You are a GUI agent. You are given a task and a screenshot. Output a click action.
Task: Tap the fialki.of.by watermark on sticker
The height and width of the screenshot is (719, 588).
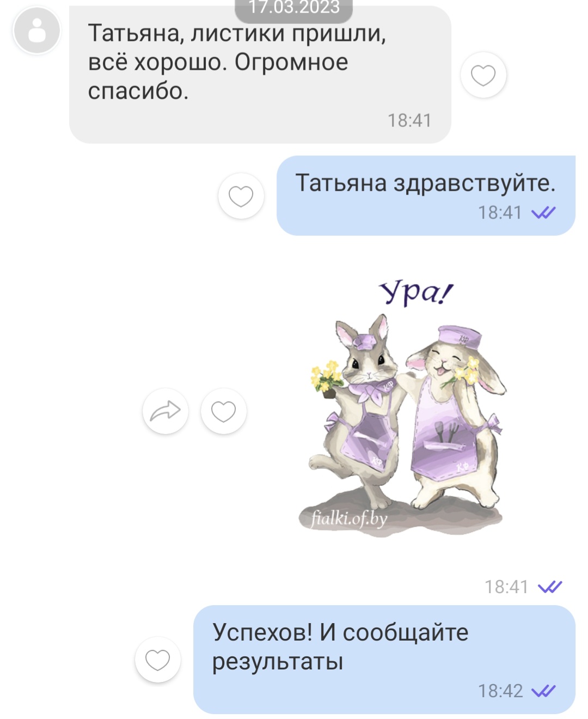348,518
